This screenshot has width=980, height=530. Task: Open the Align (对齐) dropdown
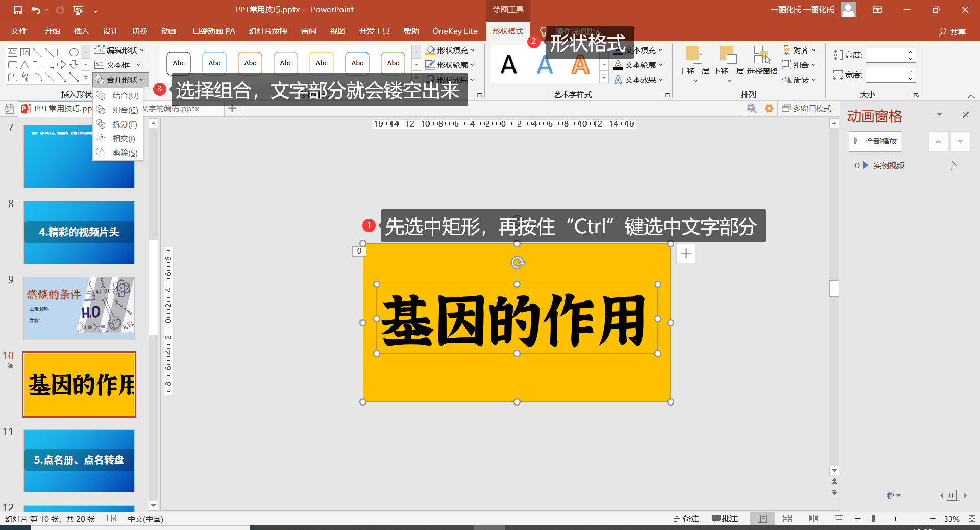[799, 50]
